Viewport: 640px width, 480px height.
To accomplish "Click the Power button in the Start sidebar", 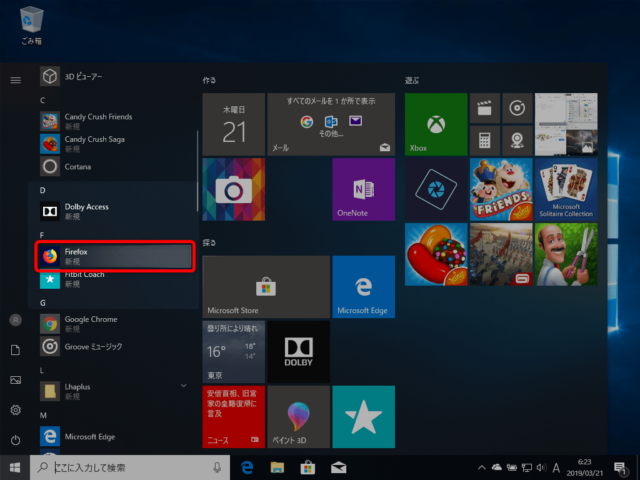I will pyautogui.click(x=16, y=440).
